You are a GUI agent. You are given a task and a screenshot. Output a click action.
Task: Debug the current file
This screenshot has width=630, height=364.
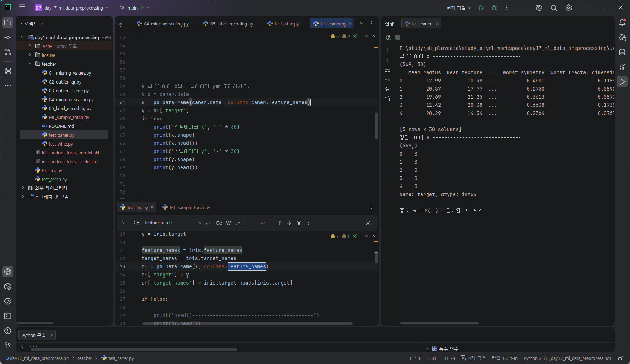pos(494,8)
